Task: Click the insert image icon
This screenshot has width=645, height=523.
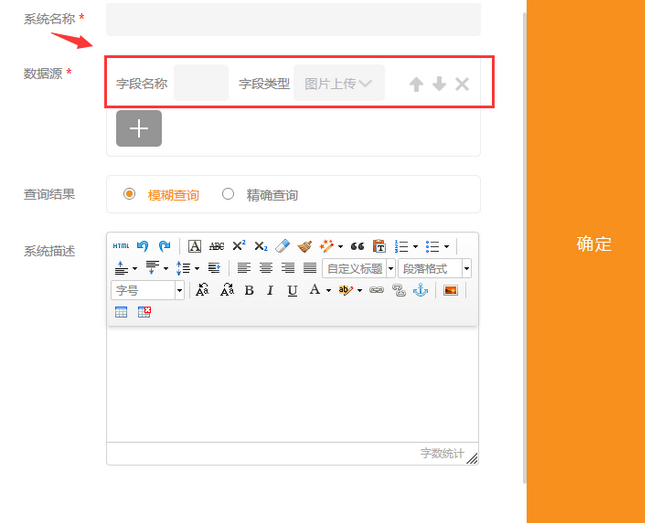Action: [451, 290]
